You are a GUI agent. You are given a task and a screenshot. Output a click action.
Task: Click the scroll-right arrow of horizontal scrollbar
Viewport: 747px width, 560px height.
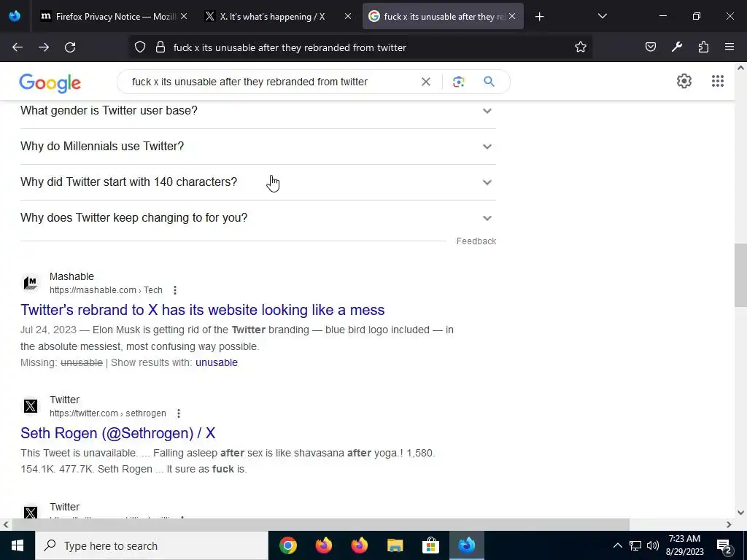[729, 525]
